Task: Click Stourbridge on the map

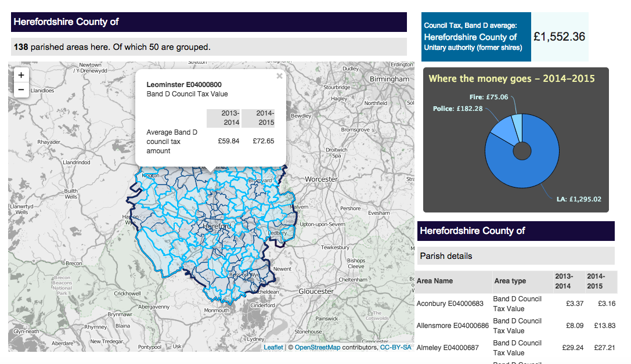Action: pos(337,88)
